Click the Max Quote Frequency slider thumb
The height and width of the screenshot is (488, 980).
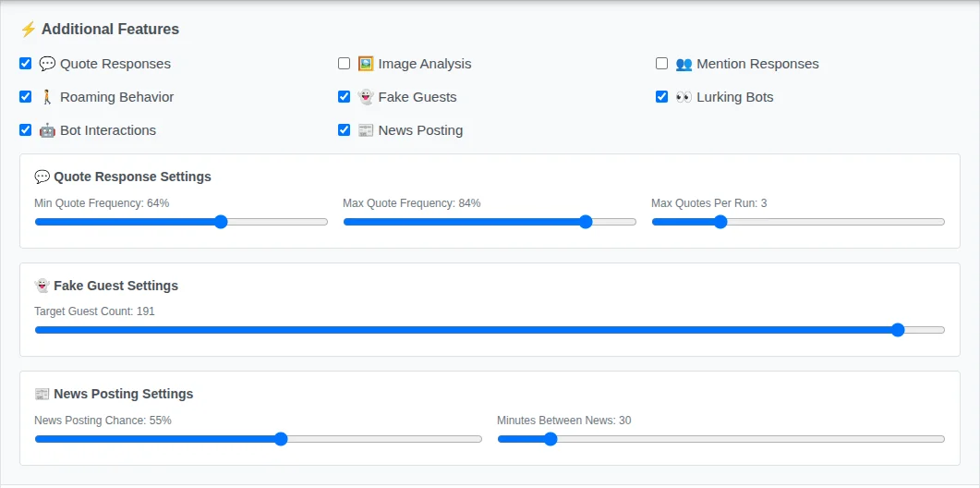pos(586,222)
